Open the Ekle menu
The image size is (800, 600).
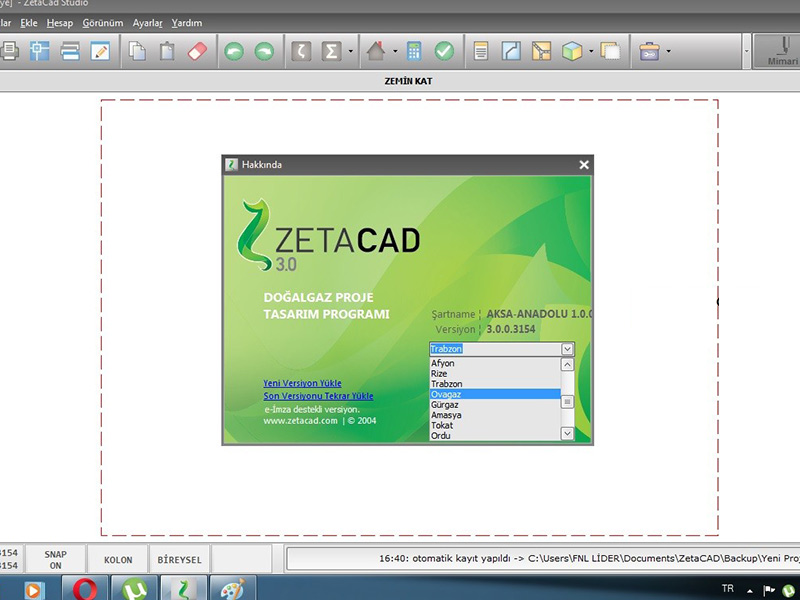pyautogui.click(x=29, y=23)
